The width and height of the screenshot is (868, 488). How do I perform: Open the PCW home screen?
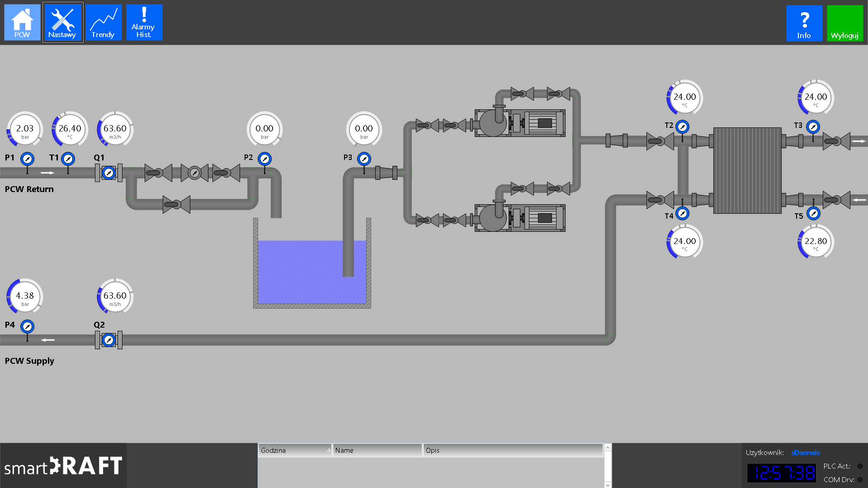22,23
